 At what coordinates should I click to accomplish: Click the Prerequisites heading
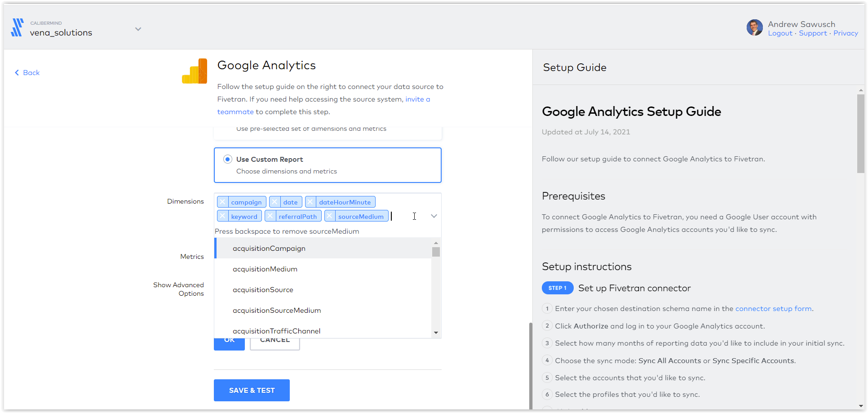point(573,196)
